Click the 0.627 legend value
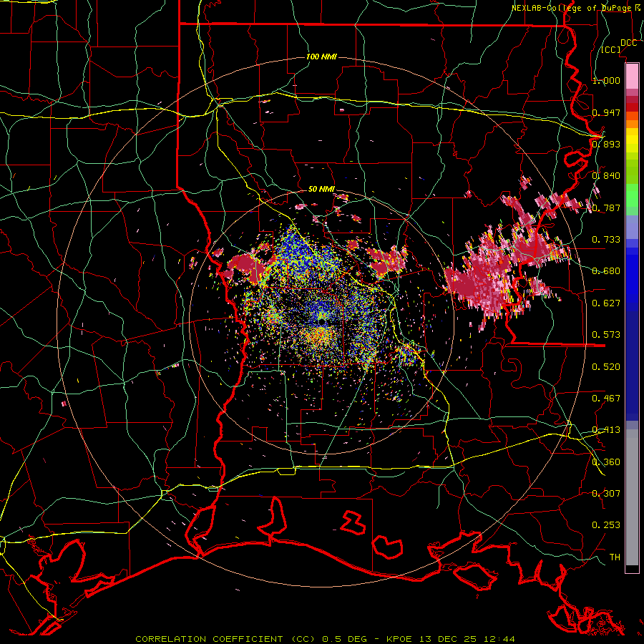Screen dimensions: 644x644 [x=606, y=303]
